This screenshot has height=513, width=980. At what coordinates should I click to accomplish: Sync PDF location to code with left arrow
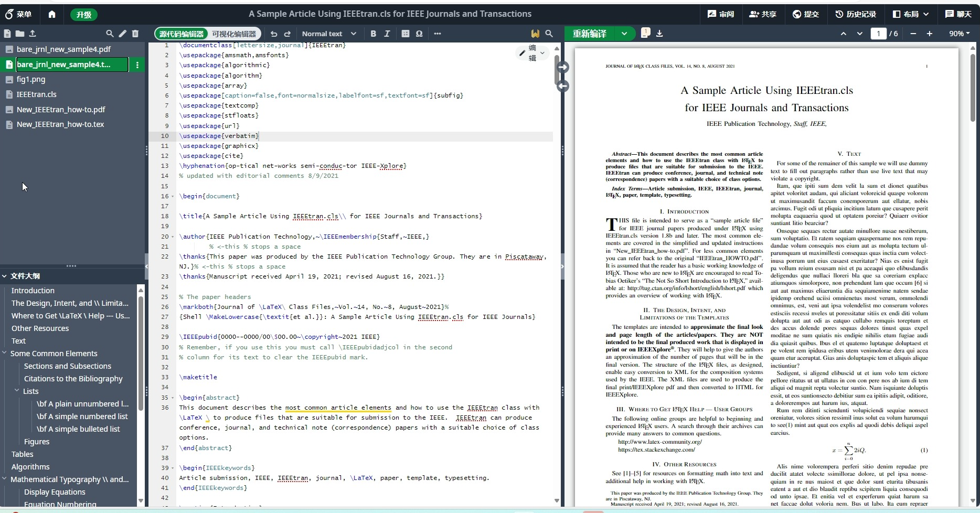coord(563,86)
